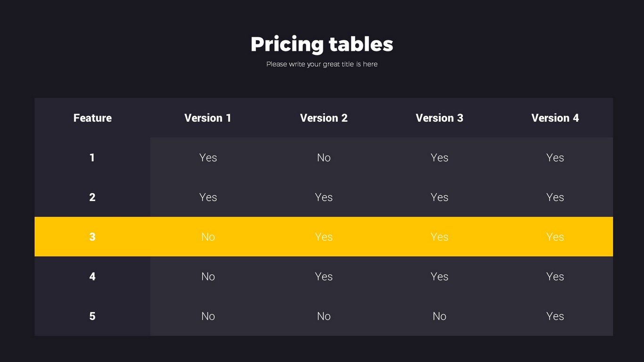644x362 pixels.
Task: Click the "Feature" column header
Action: pyautogui.click(x=92, y=118)
